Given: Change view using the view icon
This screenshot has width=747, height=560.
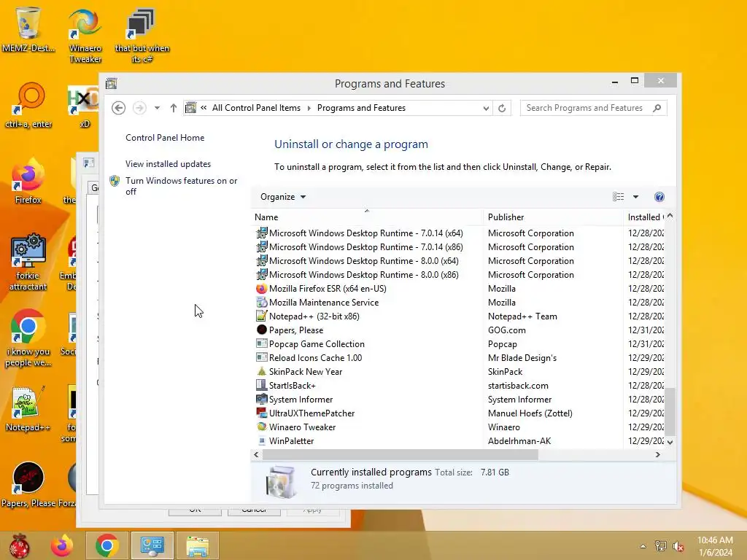Looking at the screenshot, I should pyautogui.click(x=619, y=197).
